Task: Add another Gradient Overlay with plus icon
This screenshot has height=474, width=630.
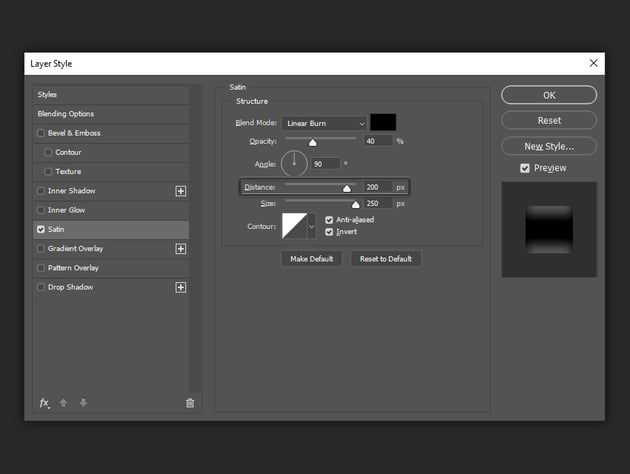Action: point(181,249)
